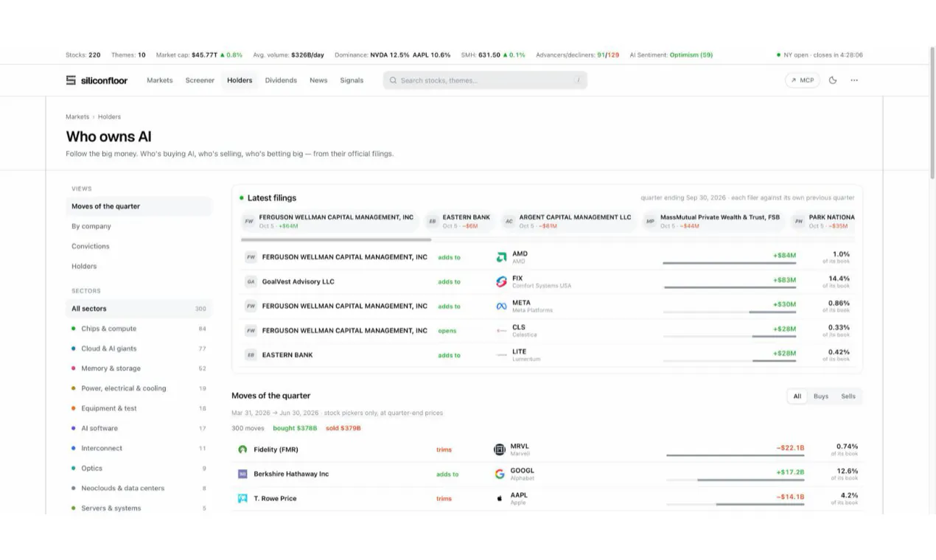This screenshot has height=560, width=936.
Task: Click the Alphabet GOOGL logo icon
Action: tap(500, 474)
